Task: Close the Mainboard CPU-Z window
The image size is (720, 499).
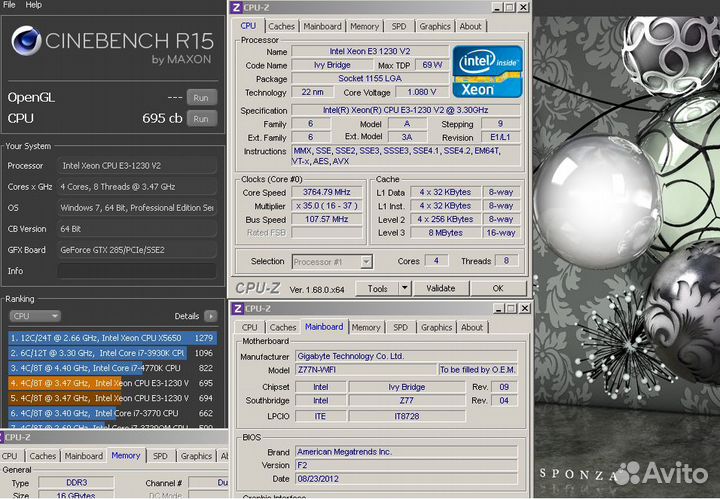Action: (524, 308)
